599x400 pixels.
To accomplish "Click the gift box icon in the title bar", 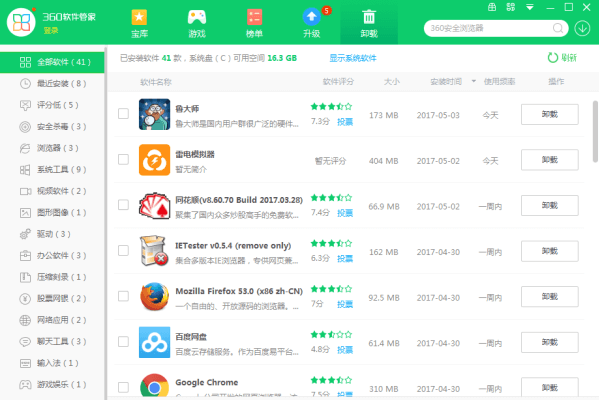I will [492, 7].
